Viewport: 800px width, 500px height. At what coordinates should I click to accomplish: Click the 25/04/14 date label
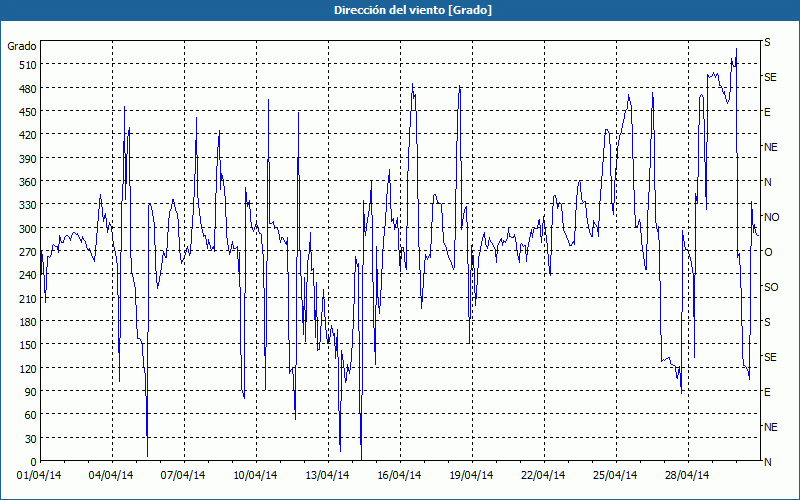[x=615, y=475]
